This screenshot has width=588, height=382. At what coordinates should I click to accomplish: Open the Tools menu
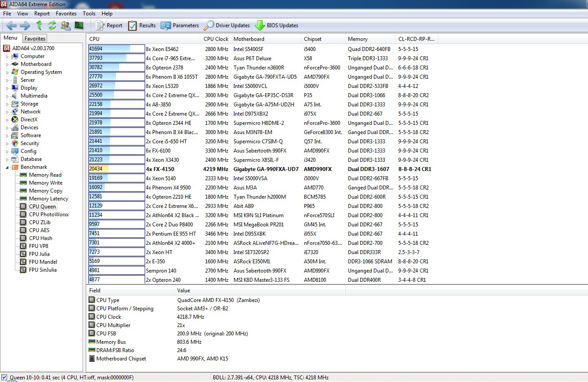pyautogui.click(x=89, y=14)
